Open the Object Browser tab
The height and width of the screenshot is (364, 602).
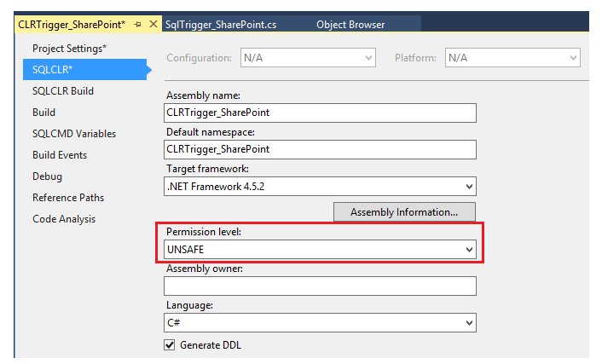coord(350,25)
